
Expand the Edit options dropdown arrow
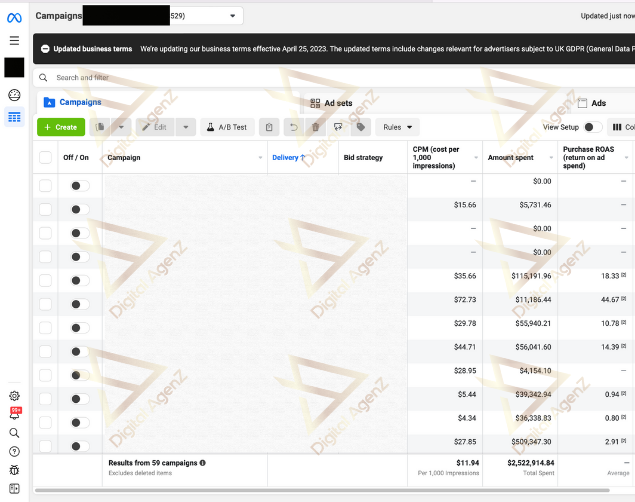click(185, 127)
